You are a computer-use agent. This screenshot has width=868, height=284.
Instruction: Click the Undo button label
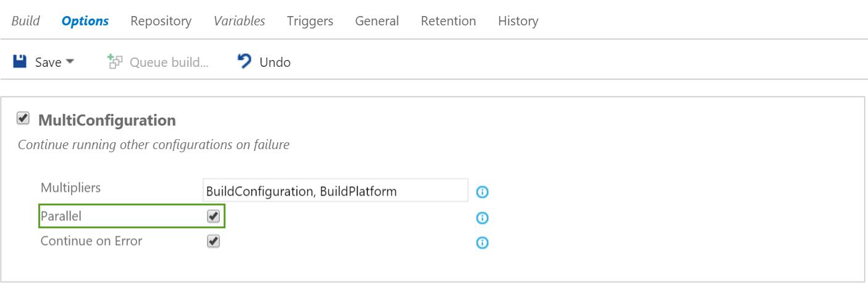[275, 62]
